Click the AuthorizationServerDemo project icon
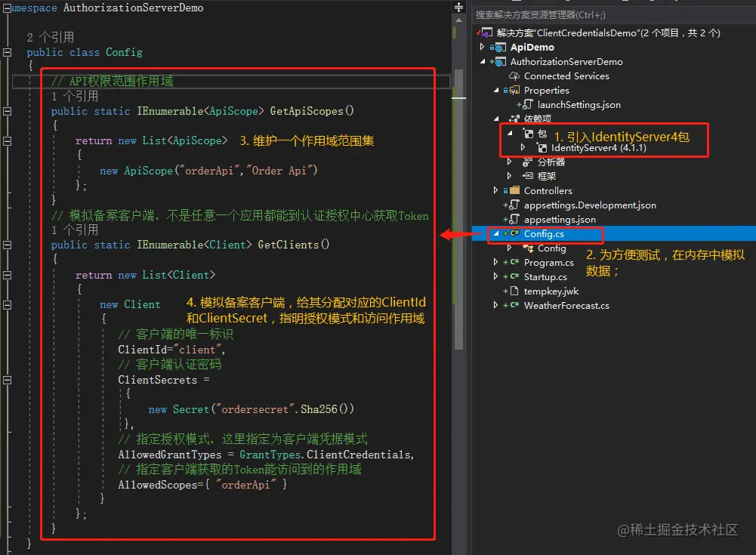Viewport: 756px width, 555px height. [501, 62]
